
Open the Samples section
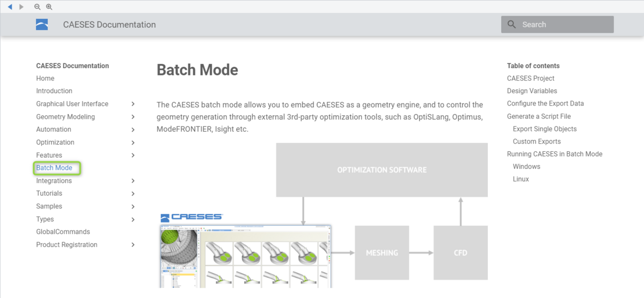[49, 206]
